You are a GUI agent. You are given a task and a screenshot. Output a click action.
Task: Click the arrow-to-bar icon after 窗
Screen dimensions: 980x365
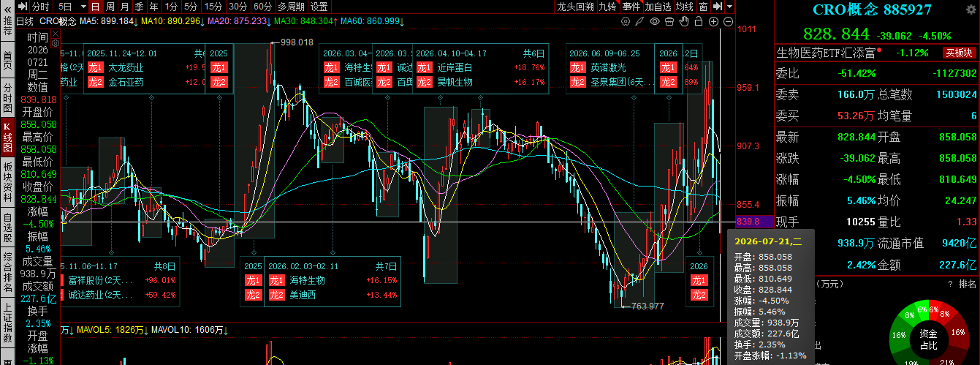point(718,7)
